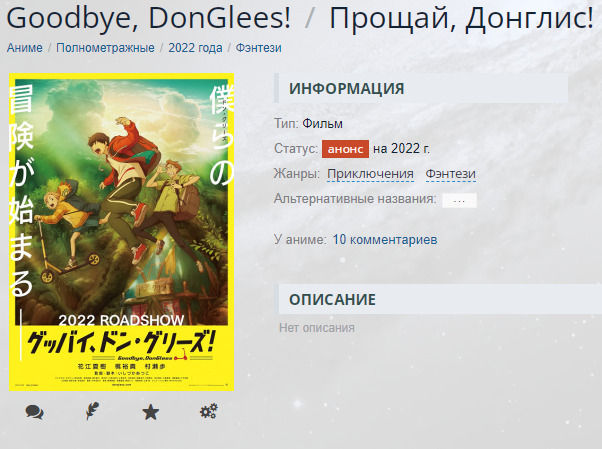Click the feather quill review icon

pyautogui.click(x=92, y=411)
